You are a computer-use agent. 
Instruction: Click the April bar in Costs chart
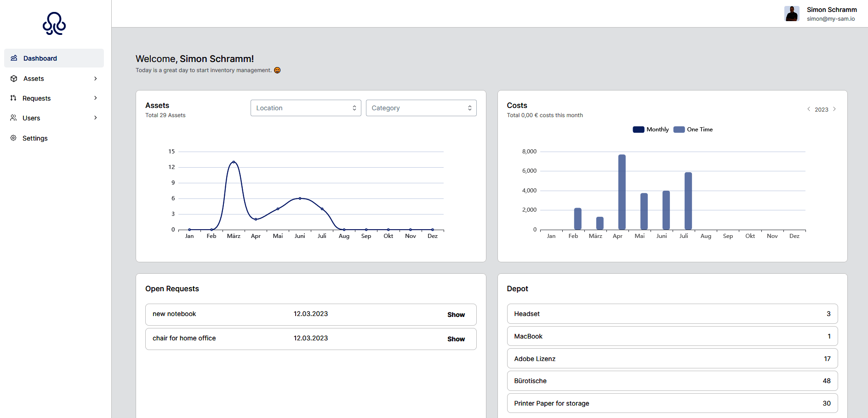(x=622, y=192)
